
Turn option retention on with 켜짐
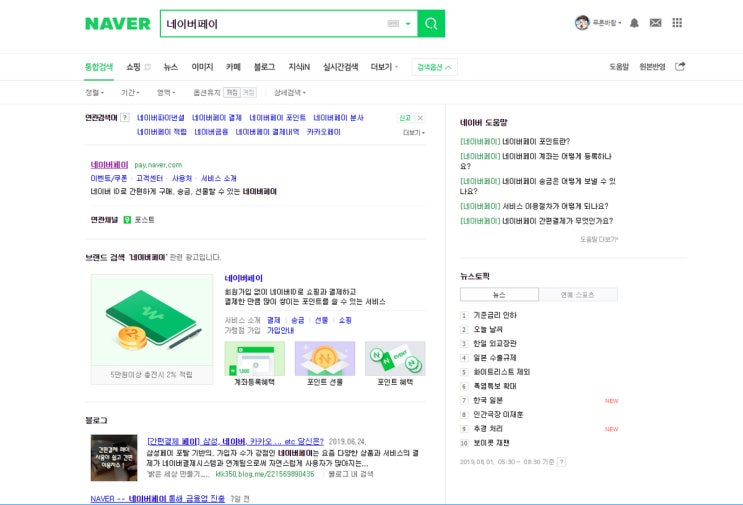[x=248, y=92]
